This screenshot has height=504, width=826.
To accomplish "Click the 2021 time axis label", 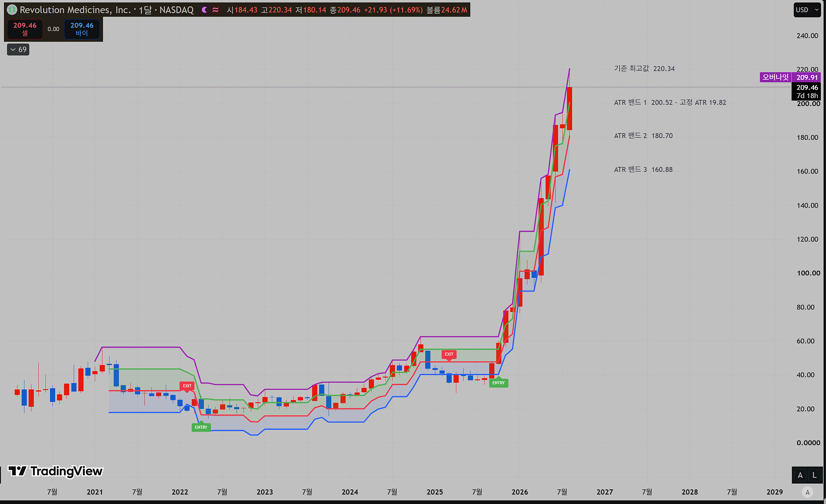I will coord(95,492).
